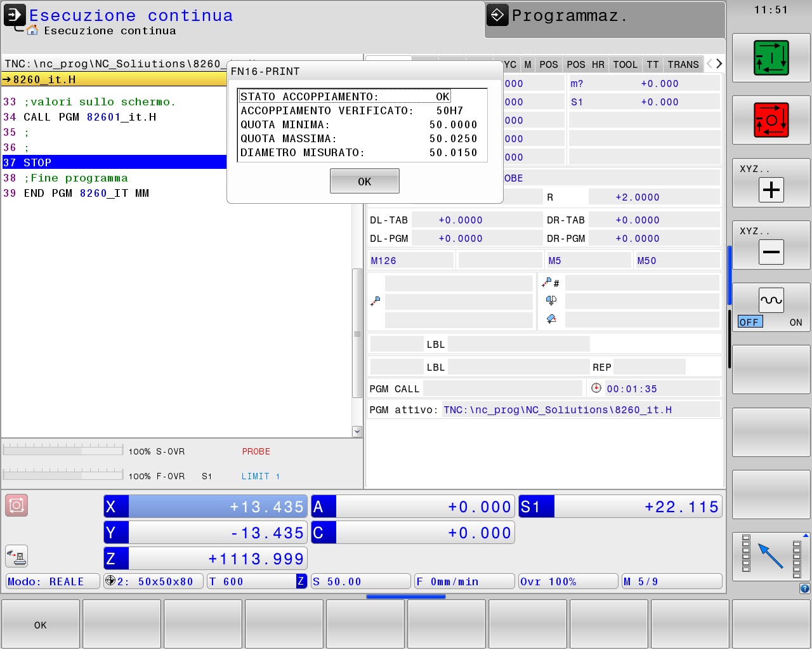The height and width of the screenshot is (650, 812).
Task: Click the PGM attivo file path
Action: [558, 409]
